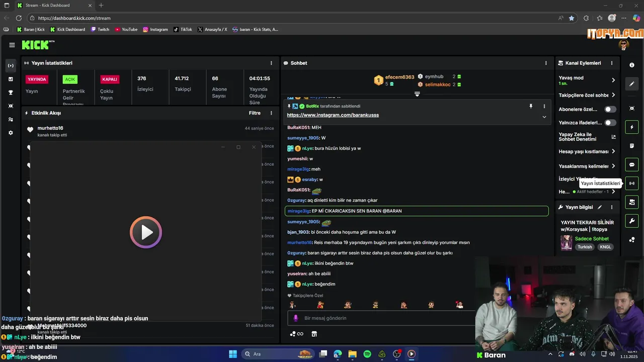Click the efecem6363 top gifter name
This screenshot has width=644, height=362.
click(x=399, y=77)
